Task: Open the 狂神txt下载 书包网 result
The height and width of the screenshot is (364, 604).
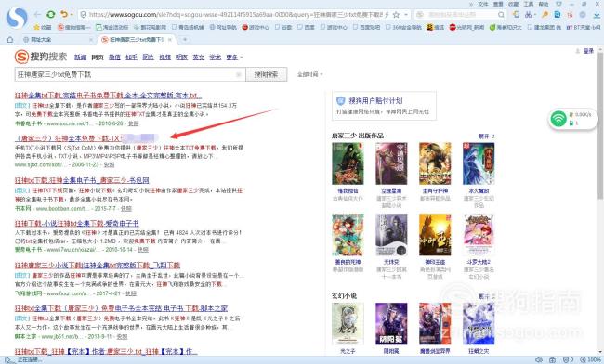Action: 82,180
